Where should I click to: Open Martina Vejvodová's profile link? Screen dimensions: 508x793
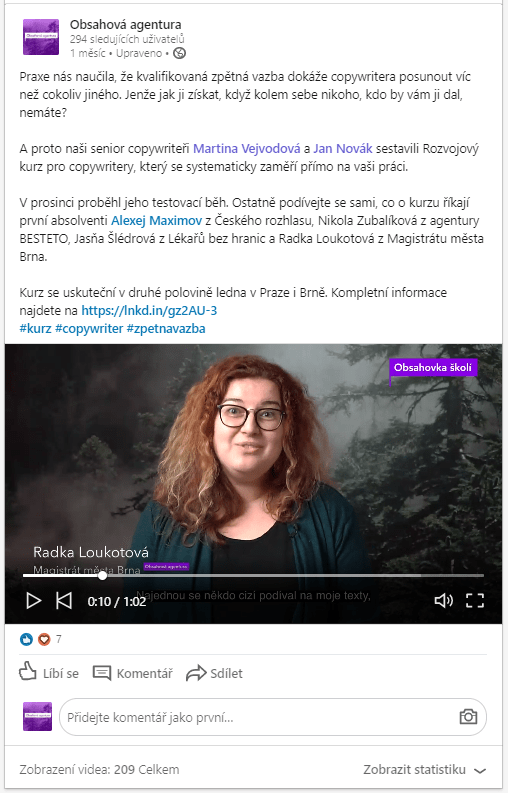tap(247, 149)
